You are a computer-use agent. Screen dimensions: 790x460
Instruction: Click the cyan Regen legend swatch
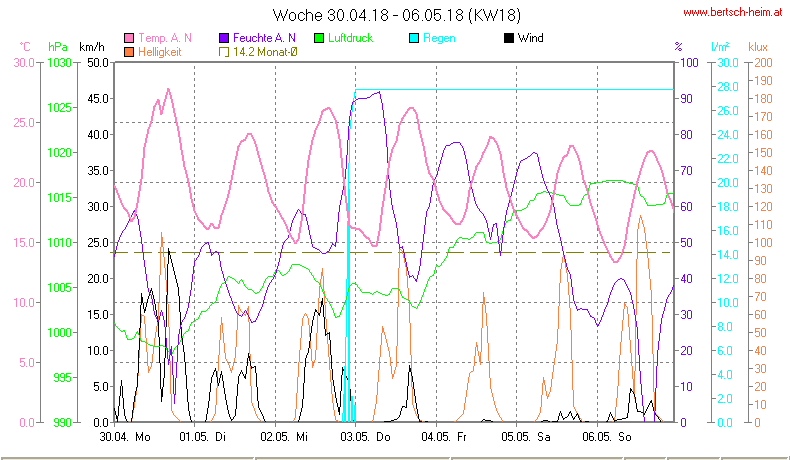pyautogui.click(x=415, y=38)
